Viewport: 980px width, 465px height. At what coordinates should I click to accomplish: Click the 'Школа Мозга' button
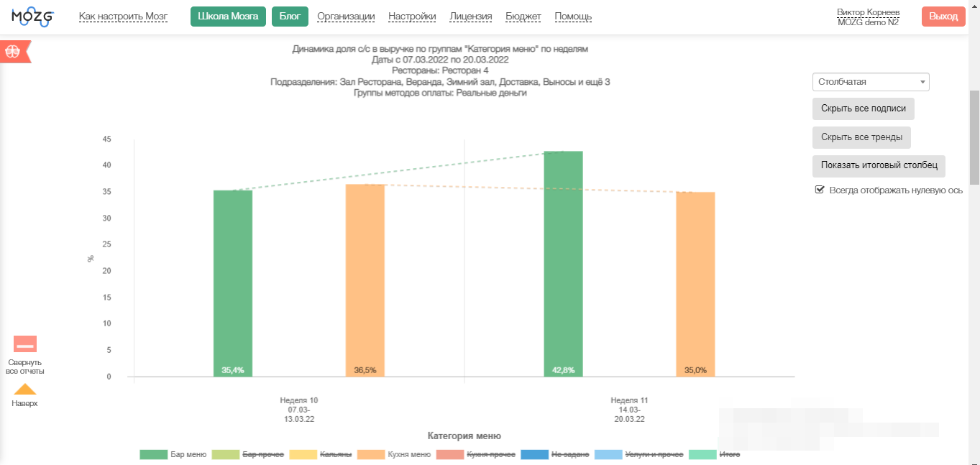tap(228, 17)
